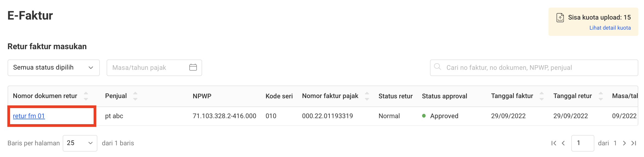
Task: Click the search magnifier icon
Action: (438, 67)
